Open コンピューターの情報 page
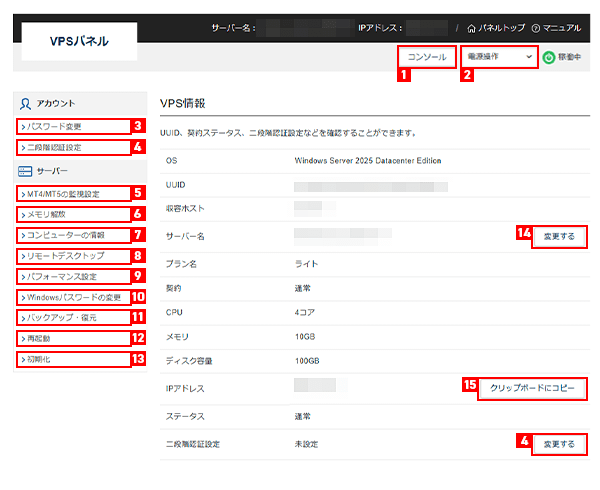 [72, 235]
